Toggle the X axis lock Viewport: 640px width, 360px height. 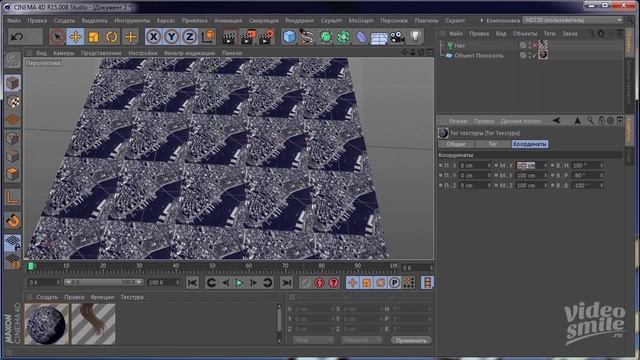pyautogui.click(x=153, y=37)
